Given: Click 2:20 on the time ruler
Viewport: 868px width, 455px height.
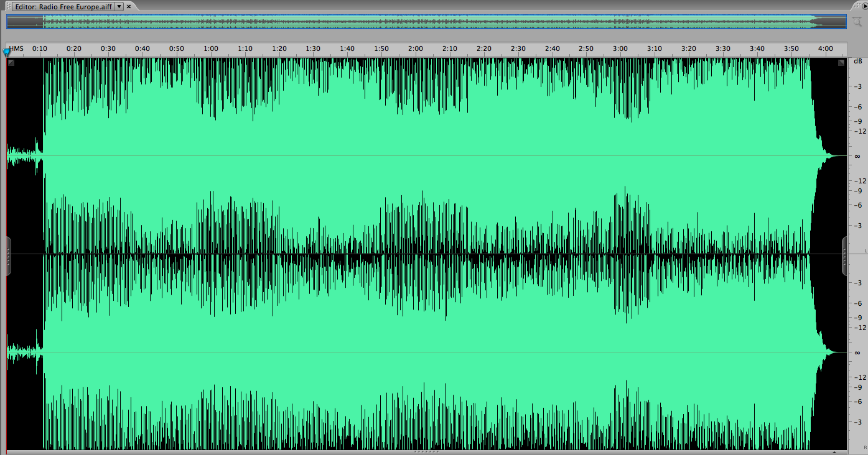Looking at the screenshot, I should pos(484,48).
